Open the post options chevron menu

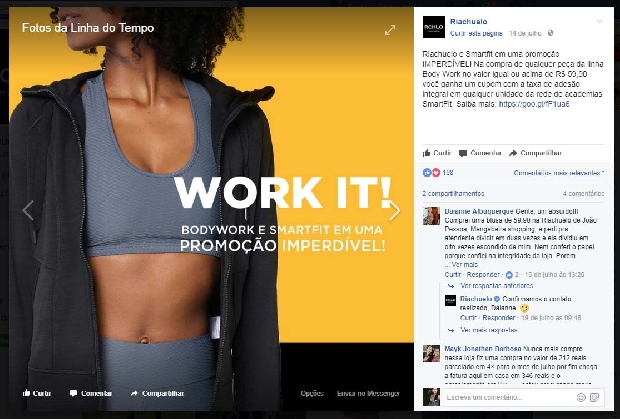click(599, 21)
